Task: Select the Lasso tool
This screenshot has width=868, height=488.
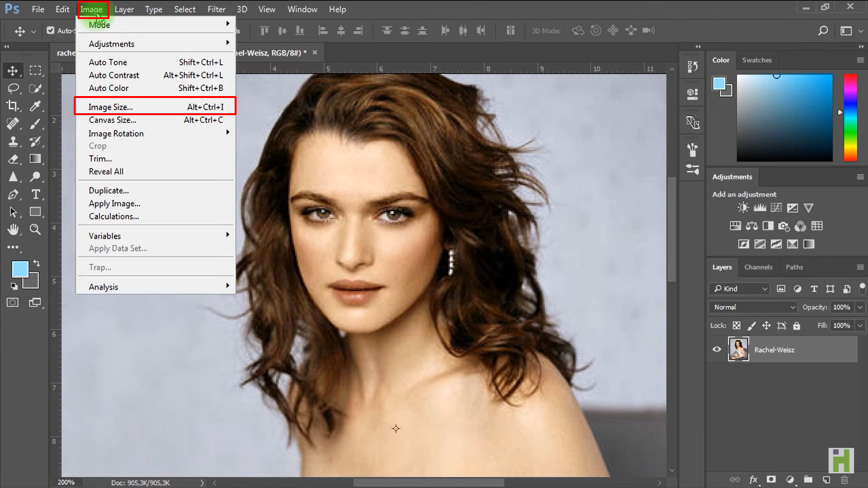Action: (13, 88)
